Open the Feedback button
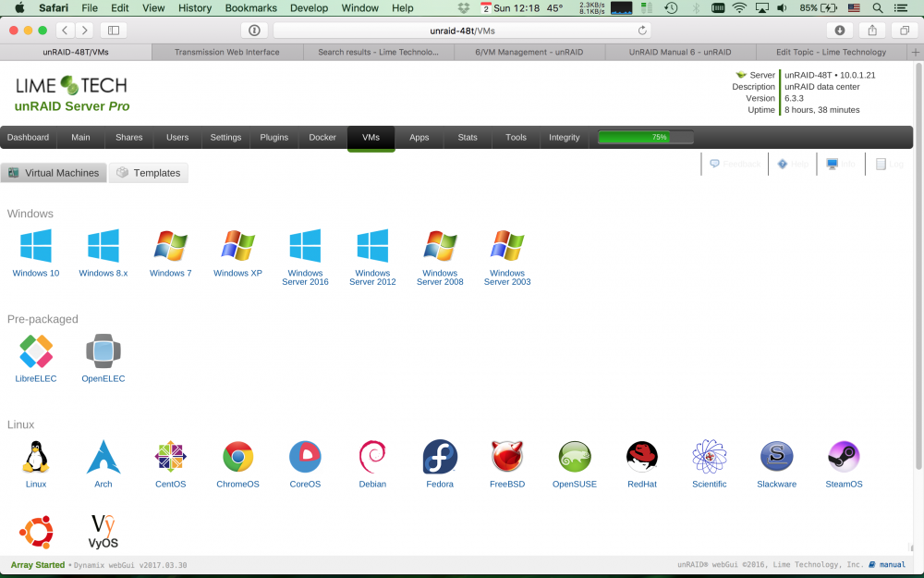This screenshot has height=578, width=924. click(x=735, y=164)
